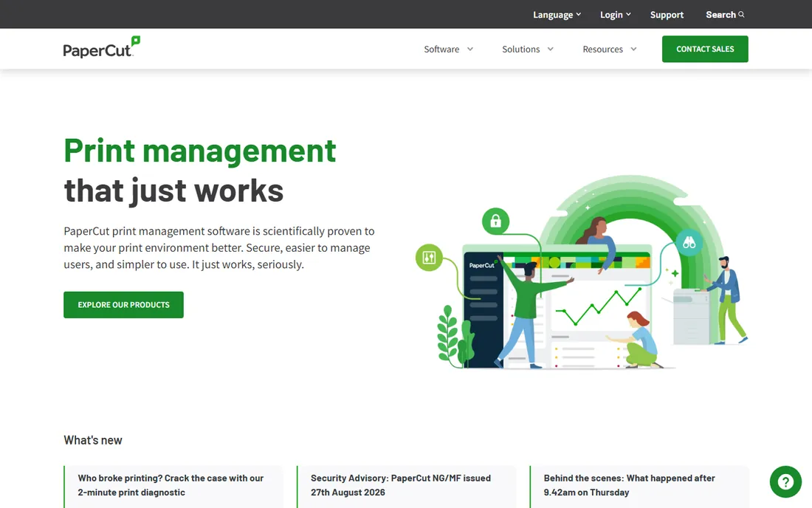Open the Security Advisory PaperCut NG/MF article
Screen dimensions: 812x508
point(407,487)
